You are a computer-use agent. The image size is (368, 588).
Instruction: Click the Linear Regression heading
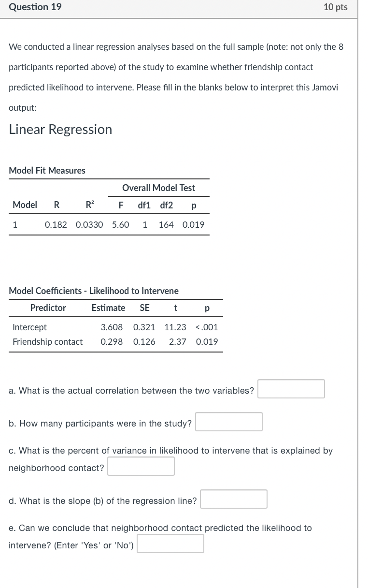(x=60, y=129)
